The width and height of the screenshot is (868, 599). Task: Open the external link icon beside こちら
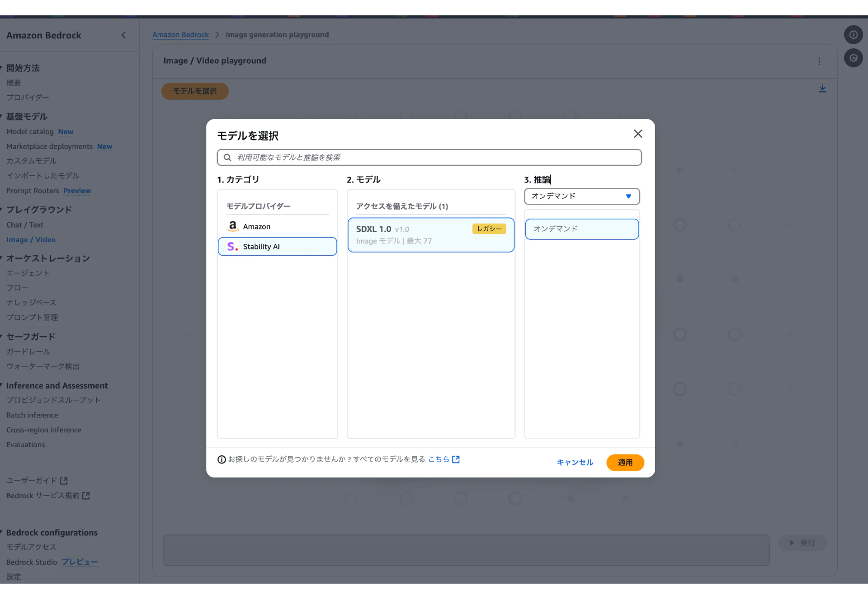click(x=456, y=459)
